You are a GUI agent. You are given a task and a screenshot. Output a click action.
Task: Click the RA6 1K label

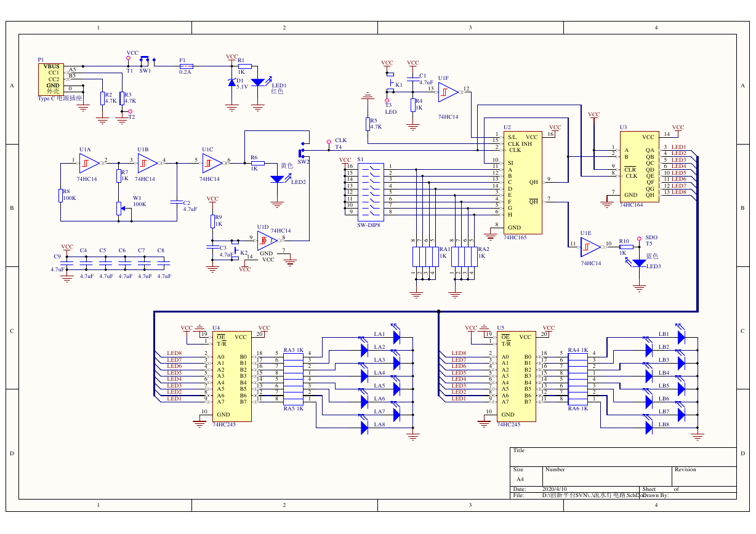tap(578, 408)
